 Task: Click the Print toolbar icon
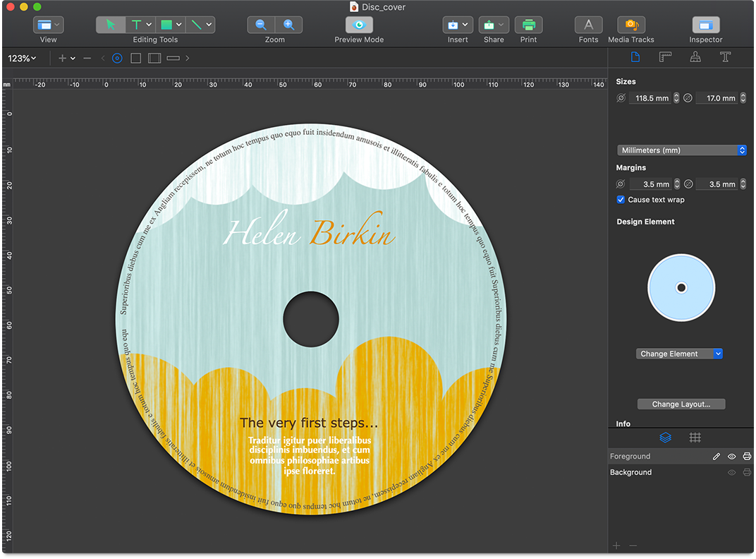pyautogui.click(x=528, y=25)
